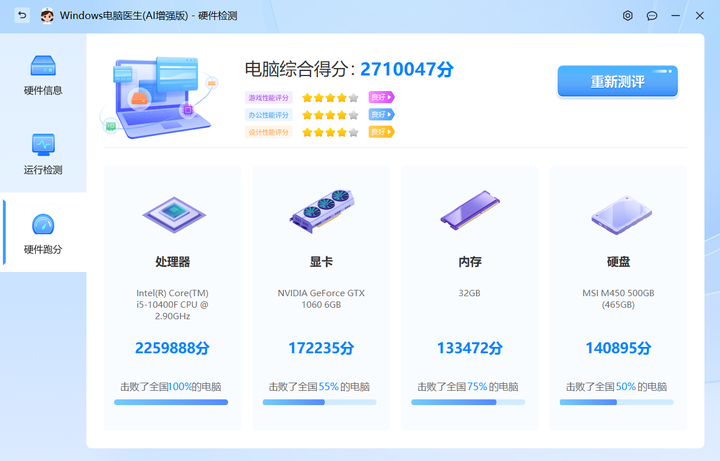This screenshot has width=720, height=461.
Task: Click the 游戏性能评分 label
Action: point(269,97)
